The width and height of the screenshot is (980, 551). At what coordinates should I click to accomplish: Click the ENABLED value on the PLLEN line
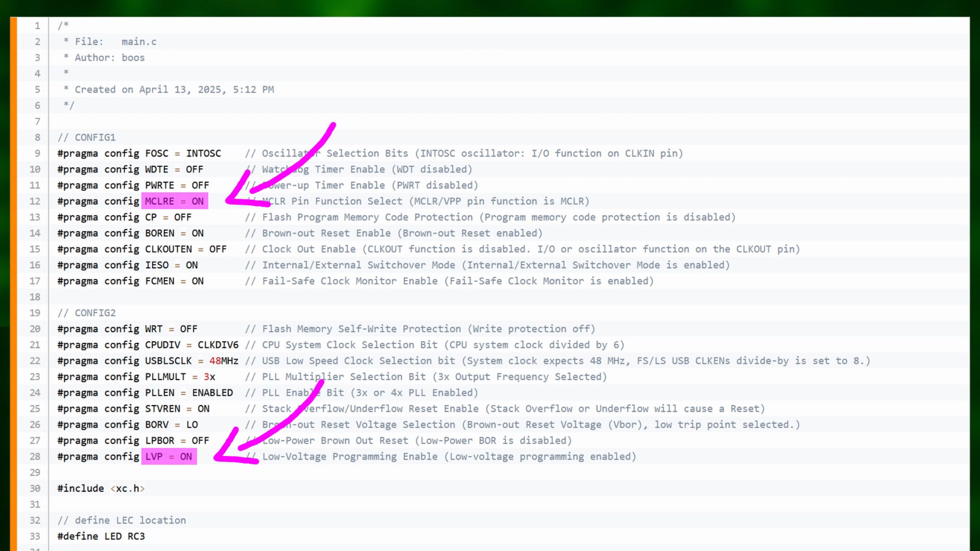tap(212, 393)
